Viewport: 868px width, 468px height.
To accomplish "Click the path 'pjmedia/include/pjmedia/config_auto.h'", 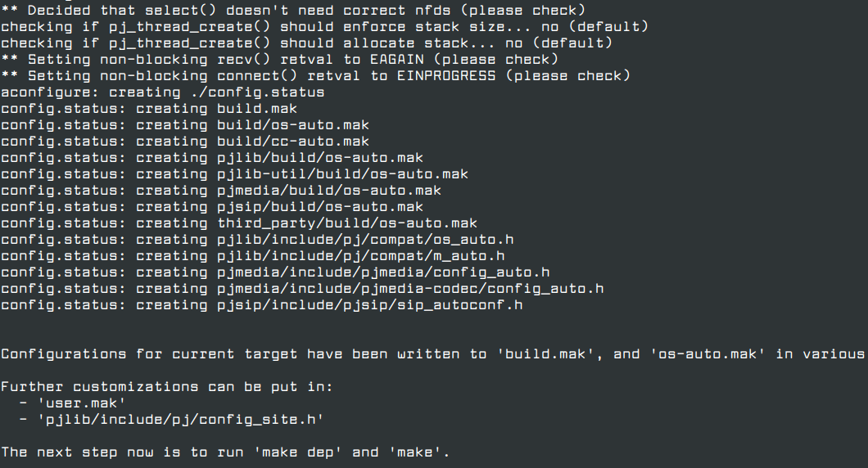I will pos(383,272).
